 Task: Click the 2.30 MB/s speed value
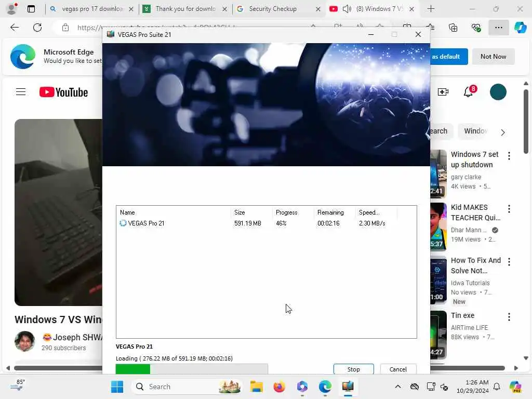[372, 223]
